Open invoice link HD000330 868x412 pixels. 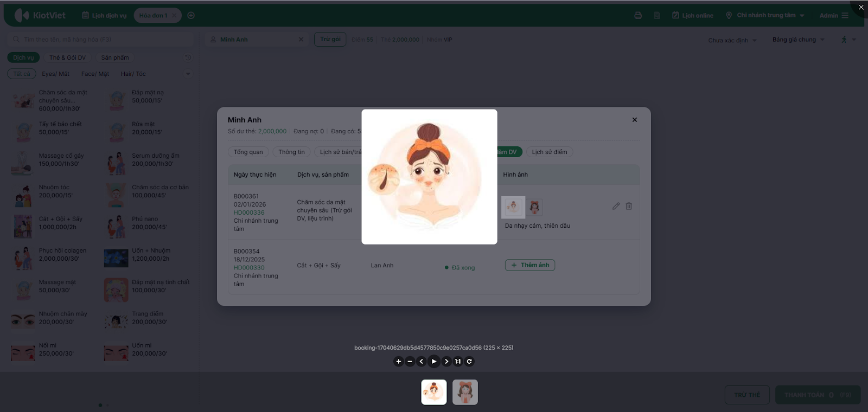tap(249, 268)
